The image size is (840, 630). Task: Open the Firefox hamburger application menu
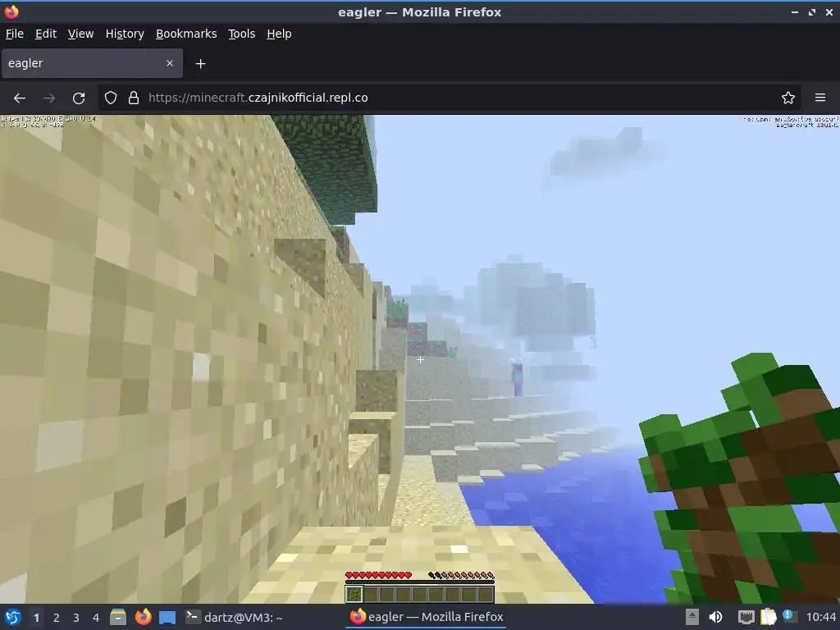click(x=820, y=98)
